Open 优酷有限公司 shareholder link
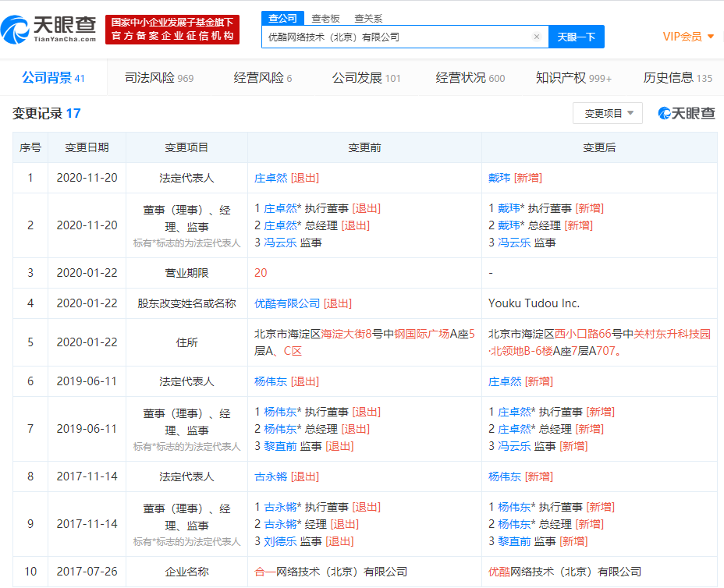The image size is (724, 588). pos(287,303)
